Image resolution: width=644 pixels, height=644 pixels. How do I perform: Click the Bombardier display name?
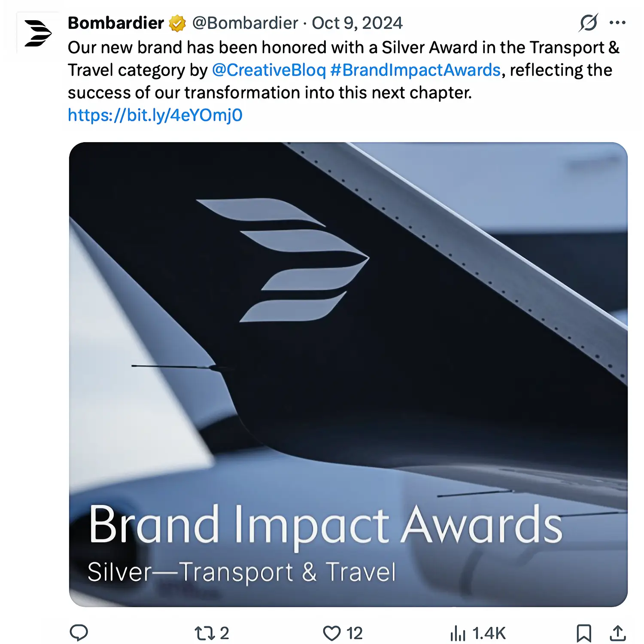pyautogui.click(x=115, y=23)
